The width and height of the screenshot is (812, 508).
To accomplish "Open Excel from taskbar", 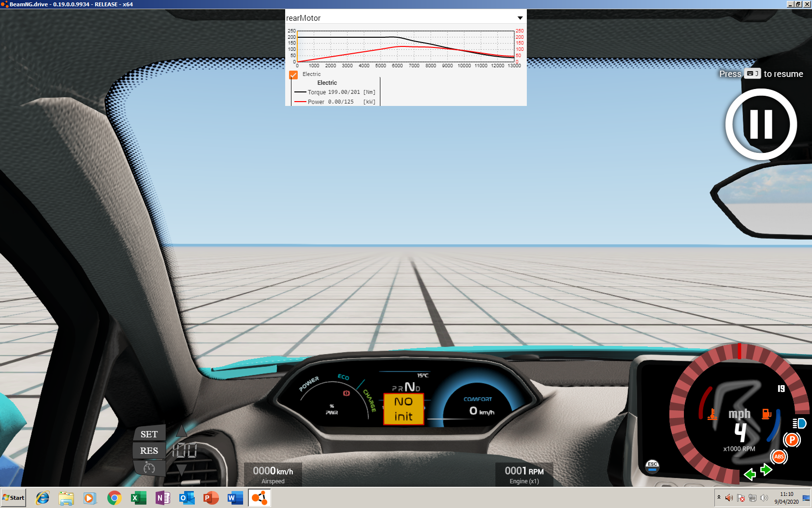I will tap(138, 497).
